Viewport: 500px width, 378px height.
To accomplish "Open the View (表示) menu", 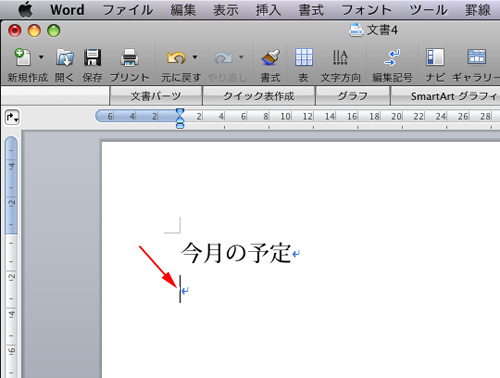I will pos(226,10).
